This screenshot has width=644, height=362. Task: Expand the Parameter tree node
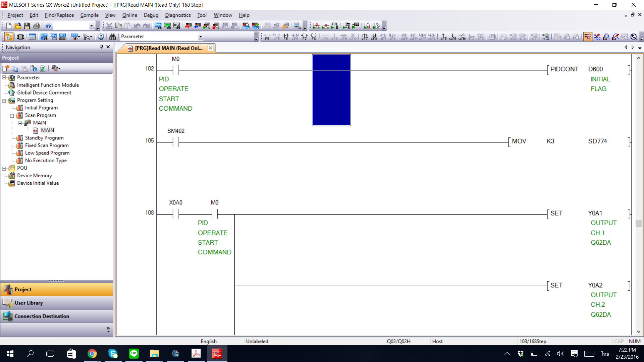click(4, 77)
